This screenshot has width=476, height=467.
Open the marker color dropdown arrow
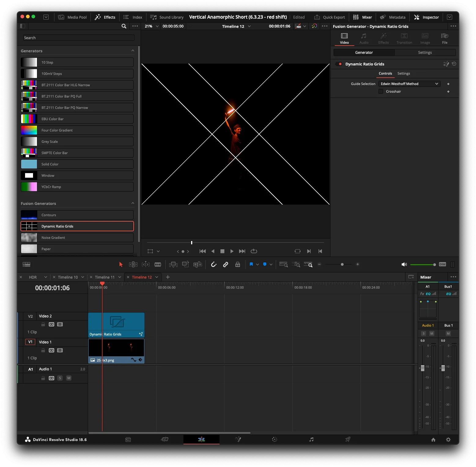click(271, 265)
